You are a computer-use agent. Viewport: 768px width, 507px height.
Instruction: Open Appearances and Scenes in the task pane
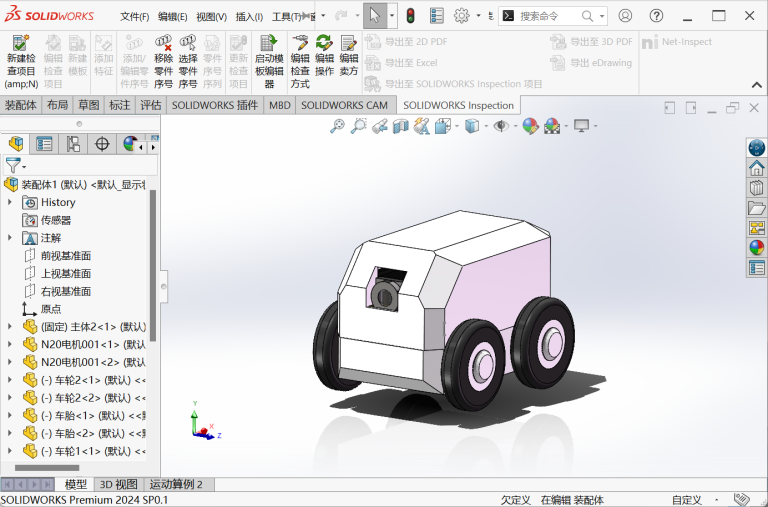coord(757,247)
